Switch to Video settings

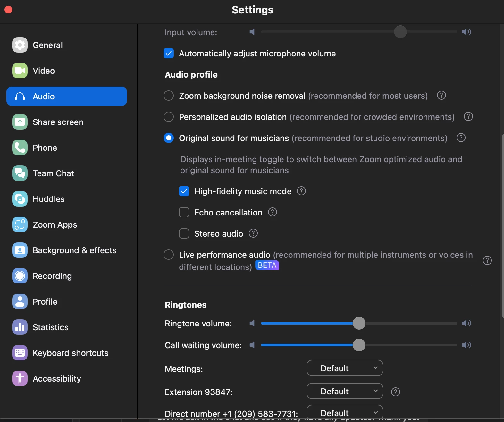pos(67,71)
